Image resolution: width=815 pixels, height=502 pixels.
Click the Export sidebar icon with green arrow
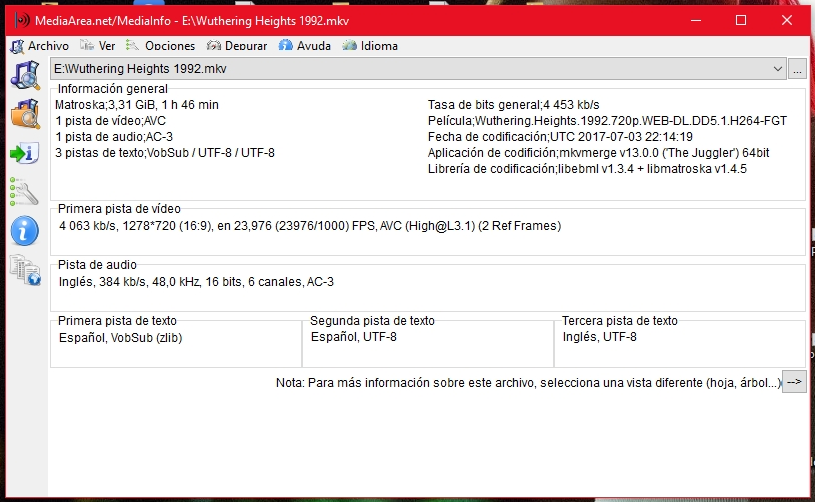pyautogui.click(x=25, y=153)
